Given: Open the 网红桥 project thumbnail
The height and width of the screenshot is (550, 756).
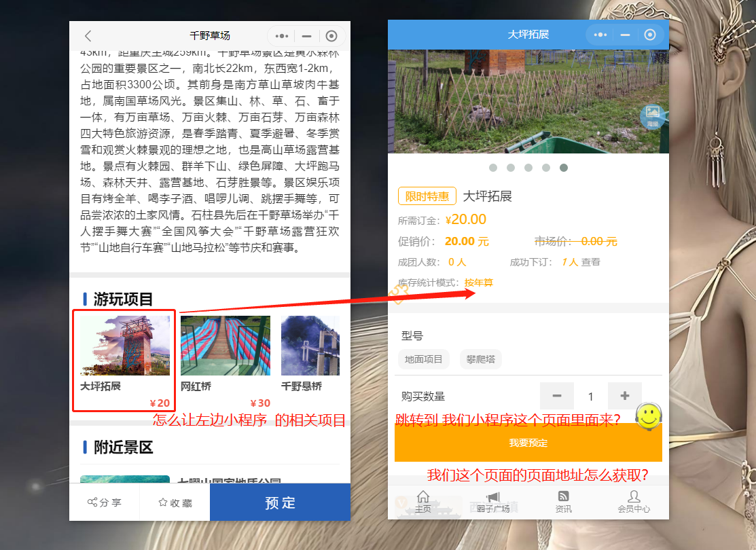Looking at the screenshot, I should tap(226, 346).
